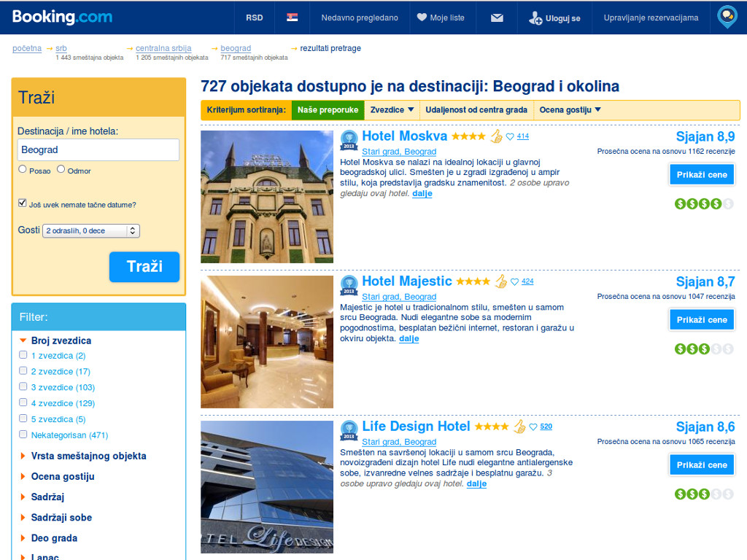Open the Serbian flag language selector
This screenshot has height=560, width=747.
[x=292, y=17]
